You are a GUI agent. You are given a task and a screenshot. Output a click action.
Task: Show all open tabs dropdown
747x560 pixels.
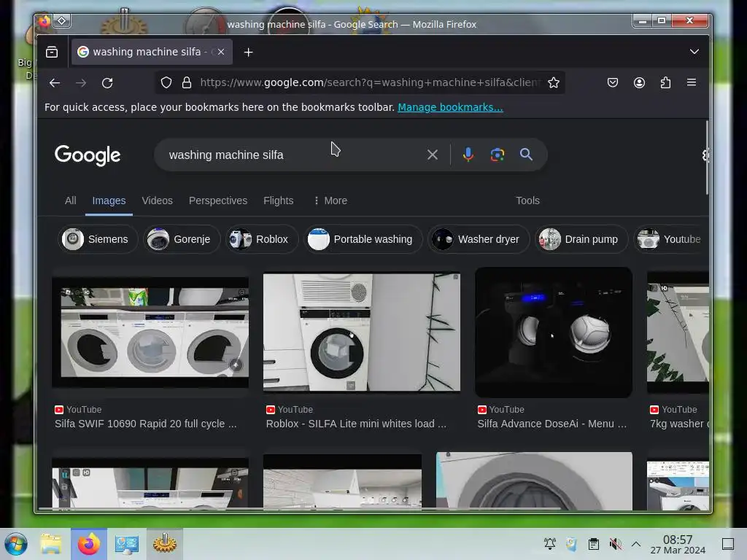[694, 52]
